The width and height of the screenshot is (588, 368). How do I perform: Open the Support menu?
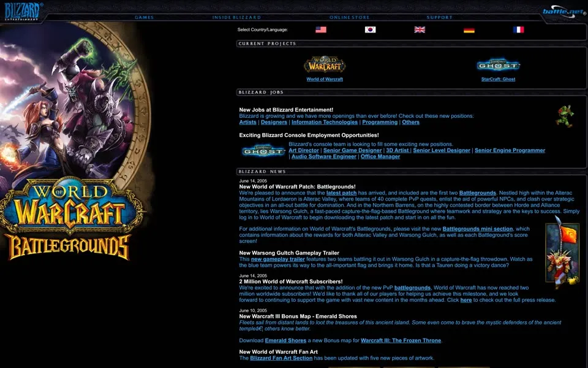pos(440,17)
